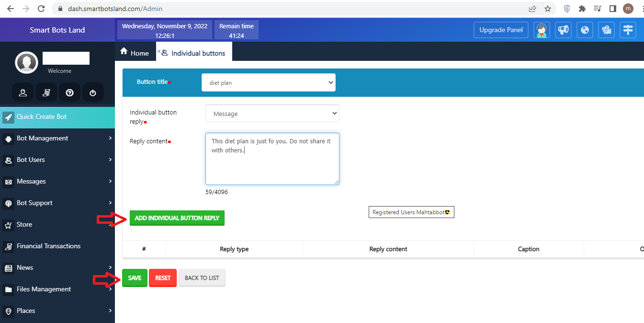Click inside the Reply content textarea
The width and height of the screenshot is (644, 323).
coord(272,159)
